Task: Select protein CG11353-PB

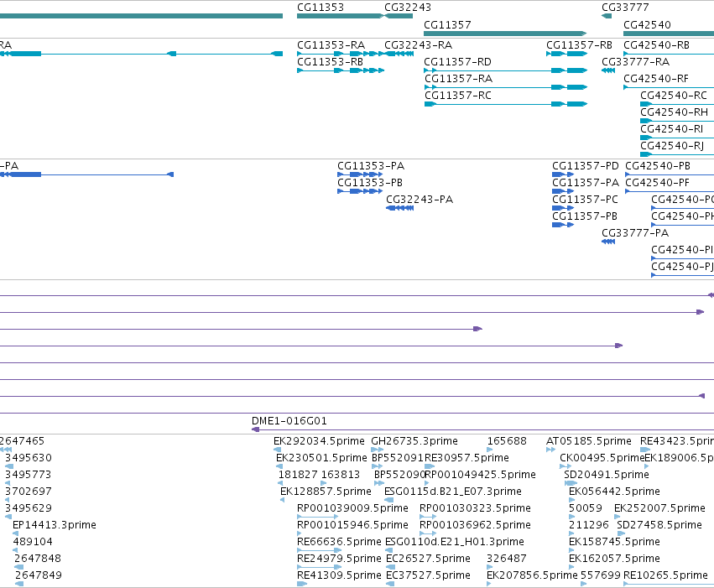Action: click(x=360, y=191)
